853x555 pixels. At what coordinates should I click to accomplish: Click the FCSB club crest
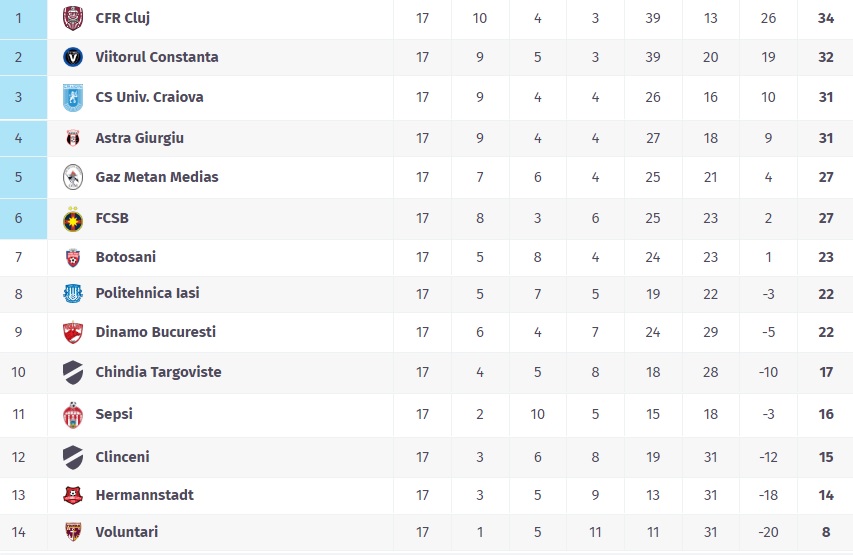pos(72,218)
